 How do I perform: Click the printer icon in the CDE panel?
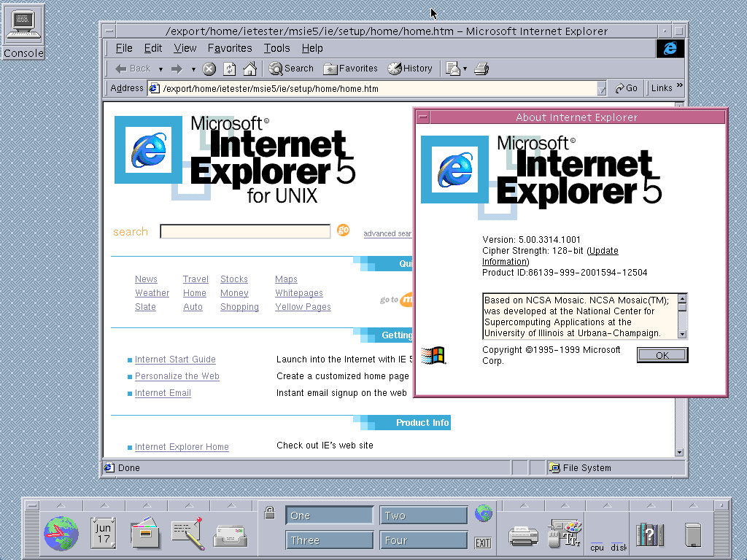(523, 536)
